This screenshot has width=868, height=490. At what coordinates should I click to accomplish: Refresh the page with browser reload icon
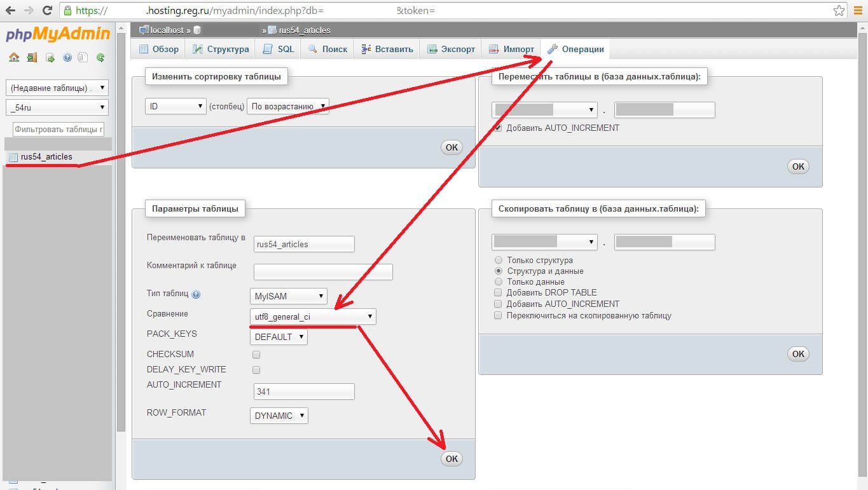[47, 10]
